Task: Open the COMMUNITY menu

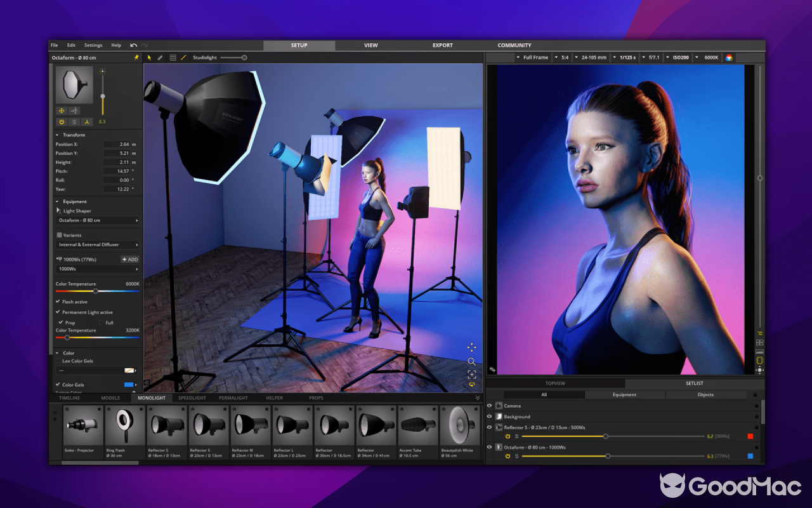Action: pyautogui.click(x=514, y=45)
